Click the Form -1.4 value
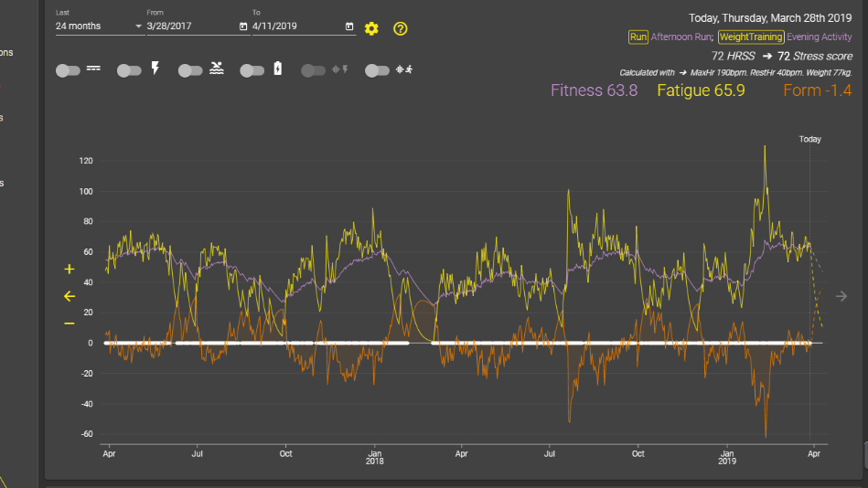Viewport: 868px width, 488px height. coord(818,90)
